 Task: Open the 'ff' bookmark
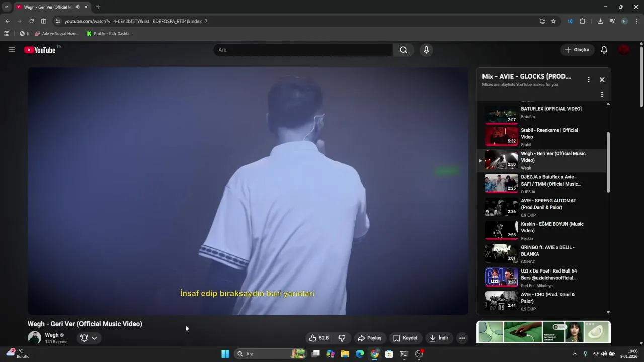click(x=24, y=34)
